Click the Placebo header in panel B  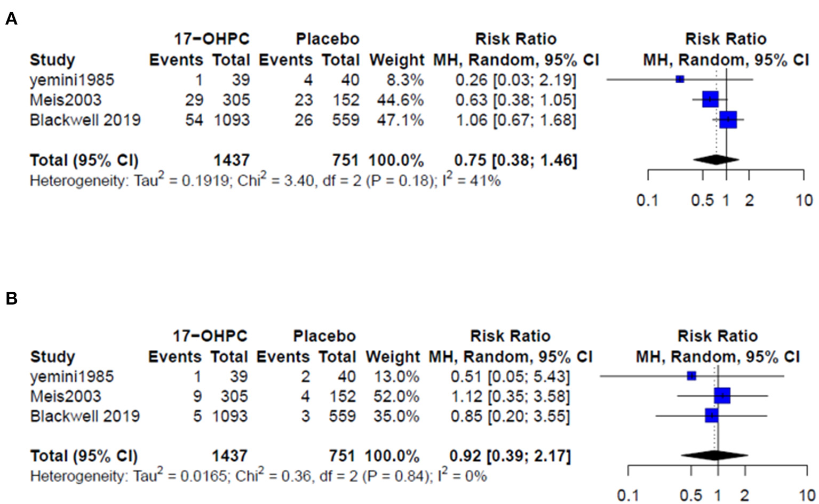click(x=324, y=336)
